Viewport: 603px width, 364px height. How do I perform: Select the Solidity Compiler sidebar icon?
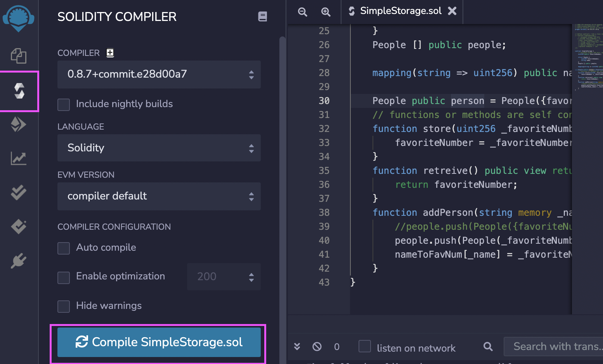pyautogui.click(x=19, y=91)
